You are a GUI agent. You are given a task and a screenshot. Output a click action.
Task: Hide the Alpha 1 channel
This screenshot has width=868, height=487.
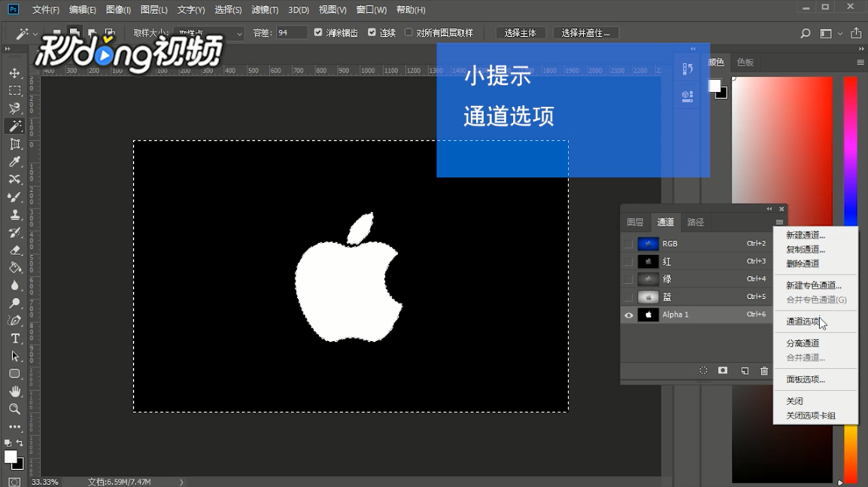pos(628,315)
